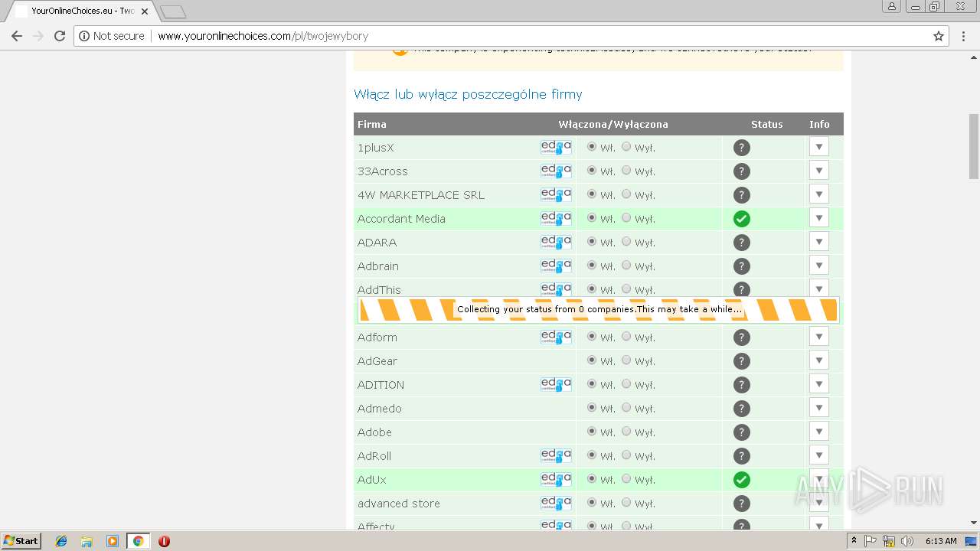Click the question mark status for 1plusX
The height and width of the screenshot is (551, 980).
(741, 148)
